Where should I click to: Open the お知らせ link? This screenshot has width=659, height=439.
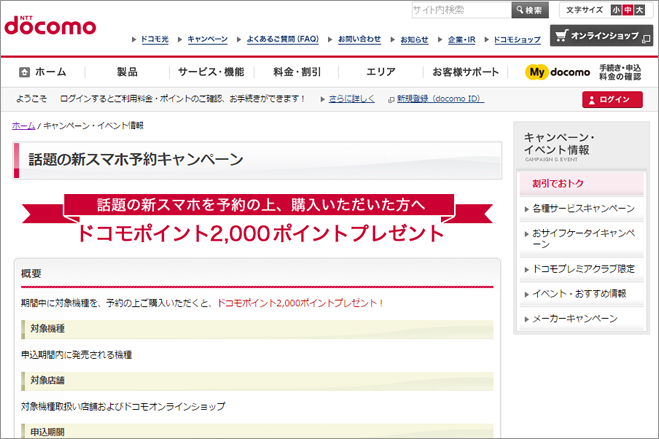(414, 39)
